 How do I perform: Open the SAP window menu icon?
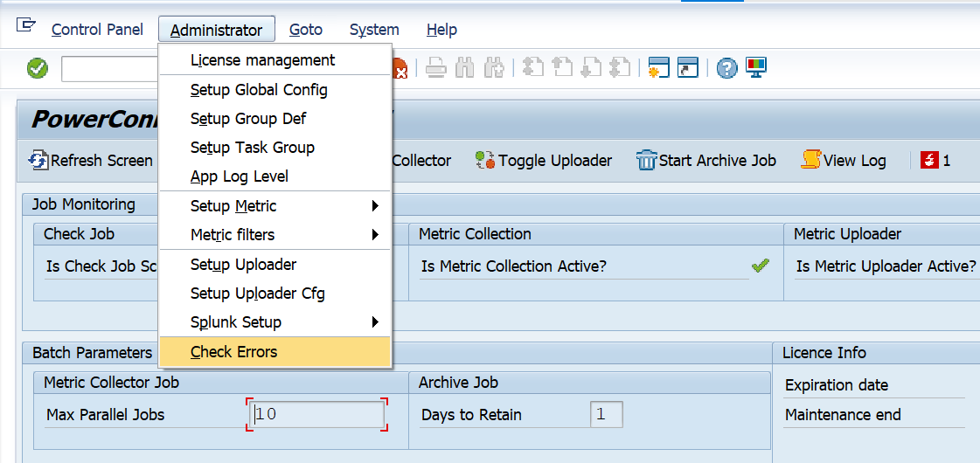(x=26, y=26)
